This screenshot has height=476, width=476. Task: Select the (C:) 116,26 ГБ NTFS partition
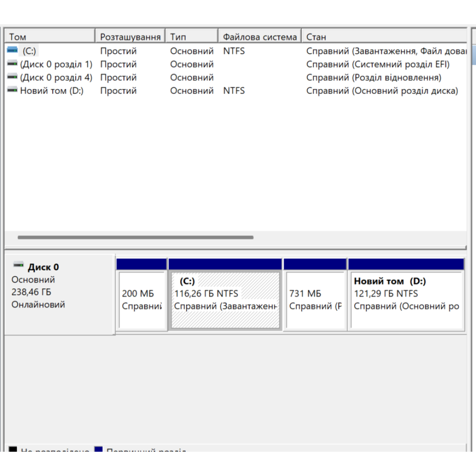coord(225,300)
